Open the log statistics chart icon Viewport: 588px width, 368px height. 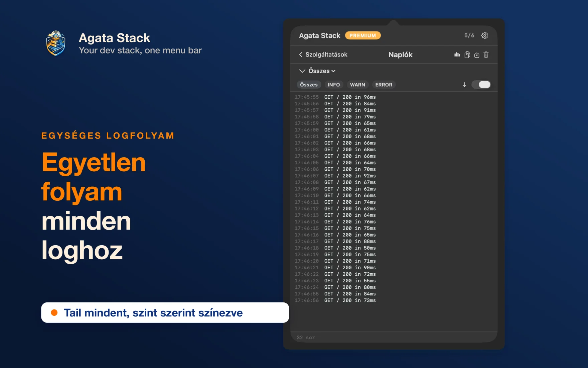(457, 55)
